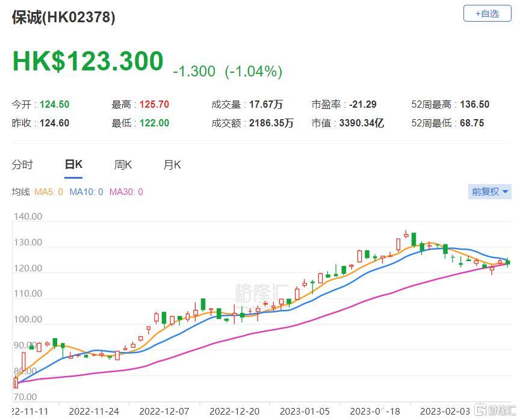Click the +自选 add-to-watchlist button
Viewport: 520px width, 420px height.
tap(487, 14)
